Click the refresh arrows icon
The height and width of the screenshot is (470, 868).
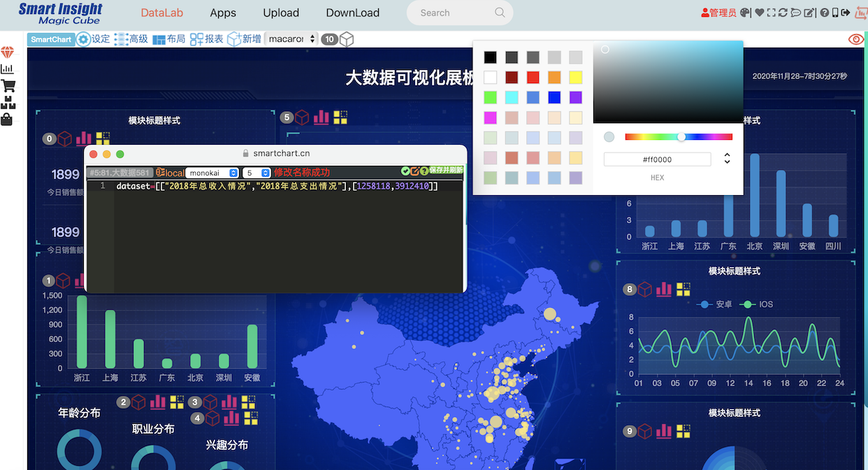pos(783,13)
